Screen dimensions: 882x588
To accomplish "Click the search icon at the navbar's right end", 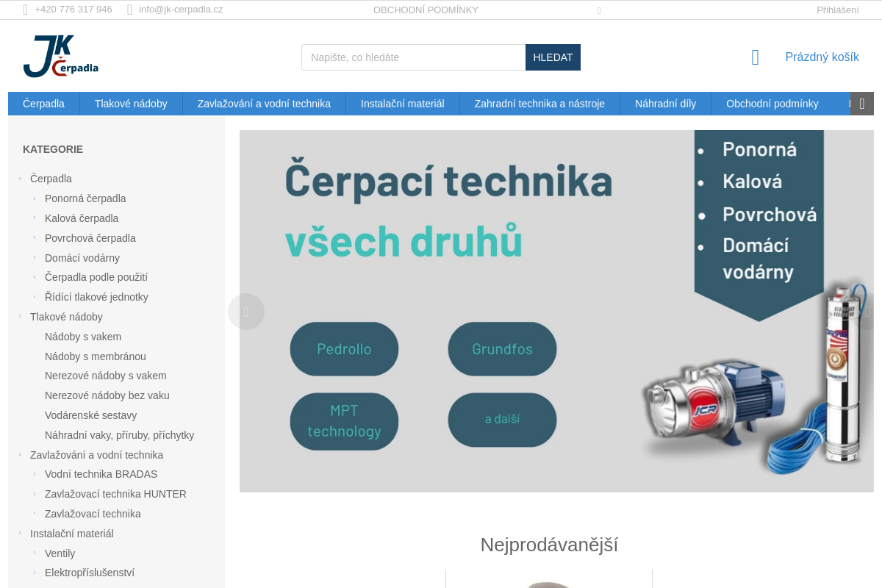I will (x=861, y=104).
